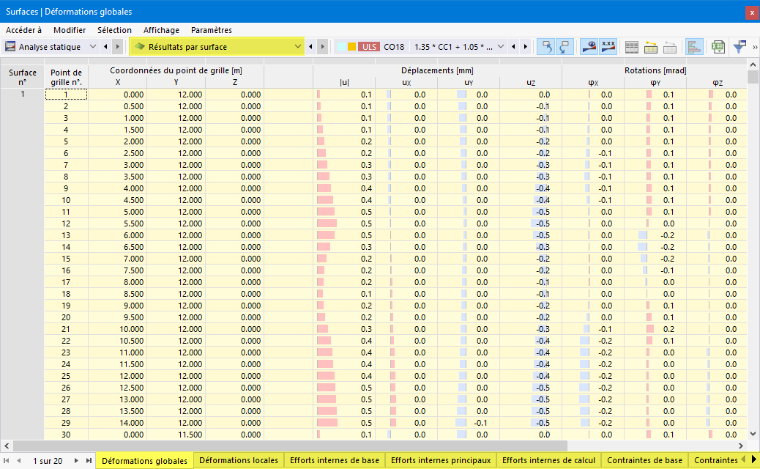Go to next table page arrow
Image resolution: width=760 pixels, height=469 pixels.
(76, 460)
